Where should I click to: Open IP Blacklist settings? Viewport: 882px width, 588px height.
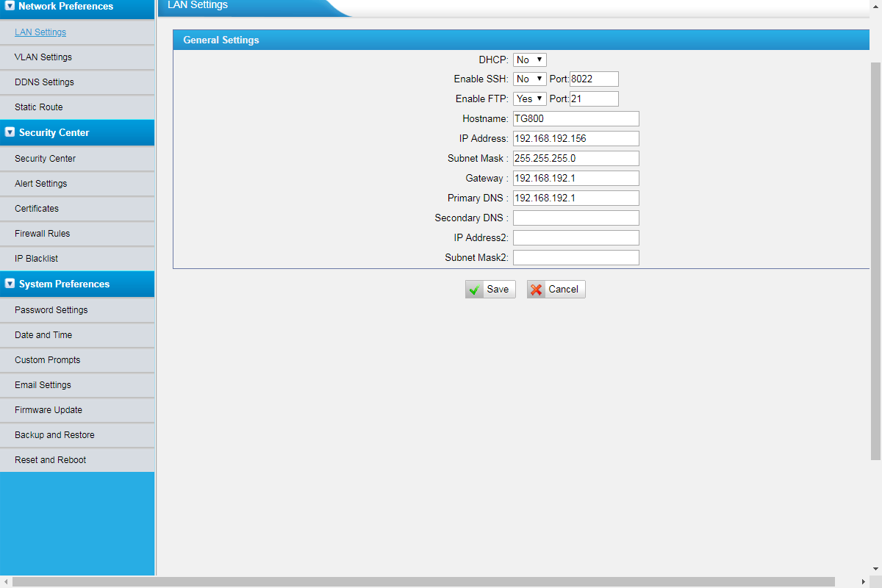point(36,259)
